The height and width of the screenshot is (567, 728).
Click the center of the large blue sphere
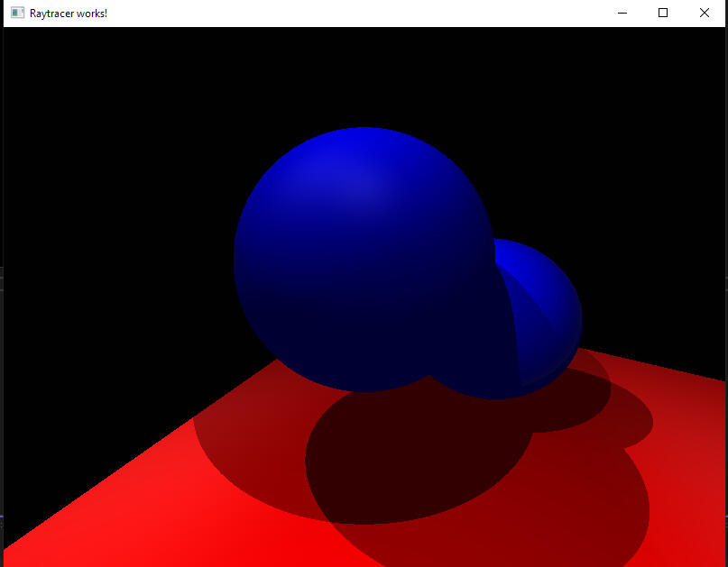tap(364, 260)
